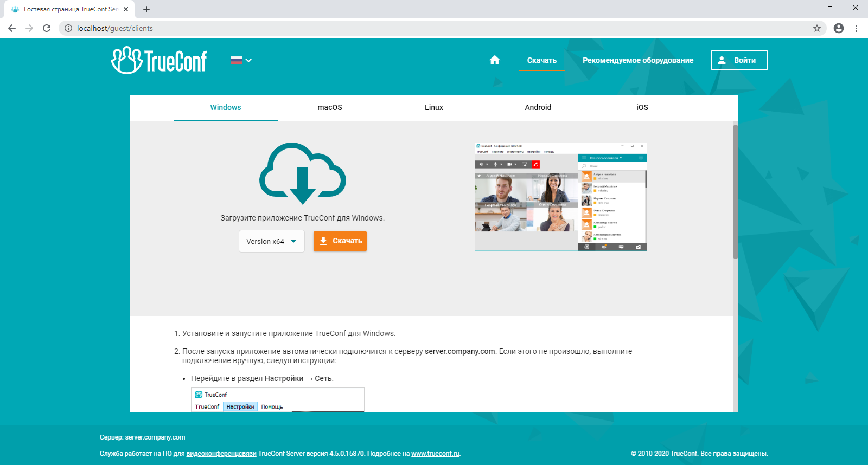Open the TrueConf app screenshot thumbnail
The image size is (868, 465).
(x=561, y=197)
